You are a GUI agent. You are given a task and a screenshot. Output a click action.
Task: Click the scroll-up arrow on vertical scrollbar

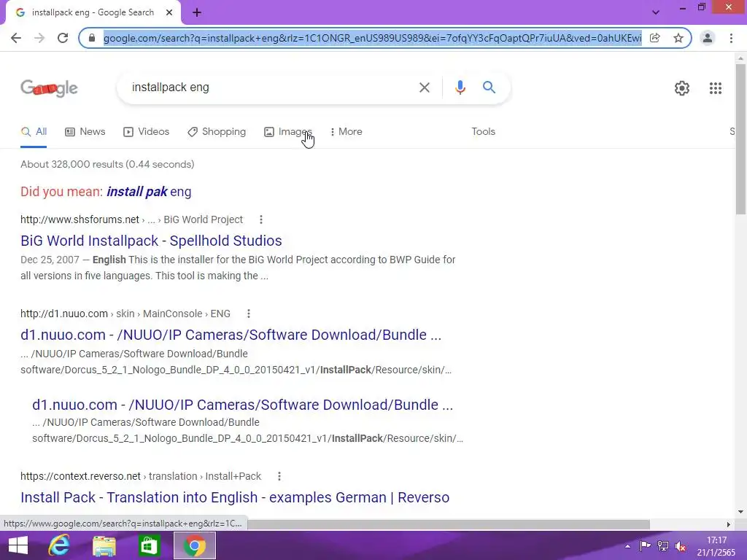click(740, 58)
